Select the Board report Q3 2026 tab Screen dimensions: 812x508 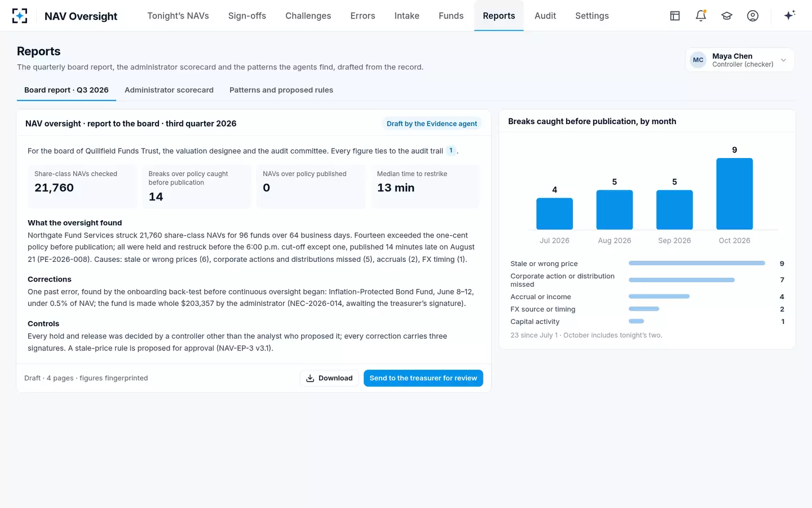tap(67, 90)
